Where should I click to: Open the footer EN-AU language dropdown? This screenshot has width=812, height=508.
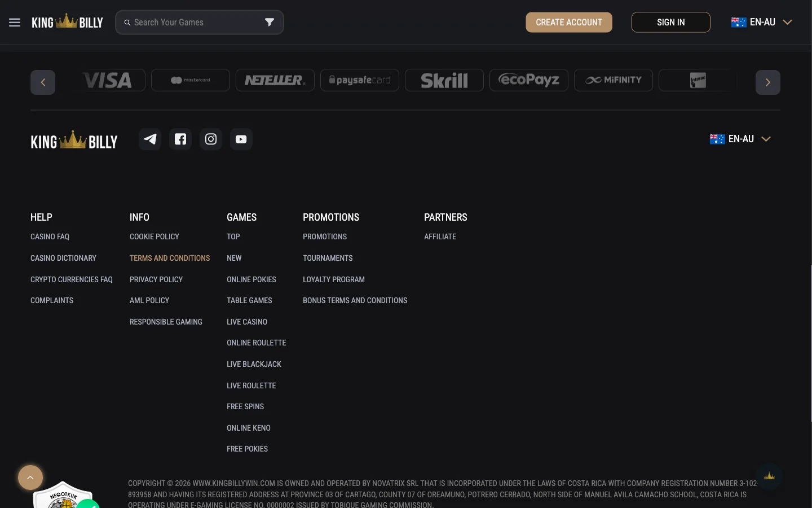pos(740,139)
